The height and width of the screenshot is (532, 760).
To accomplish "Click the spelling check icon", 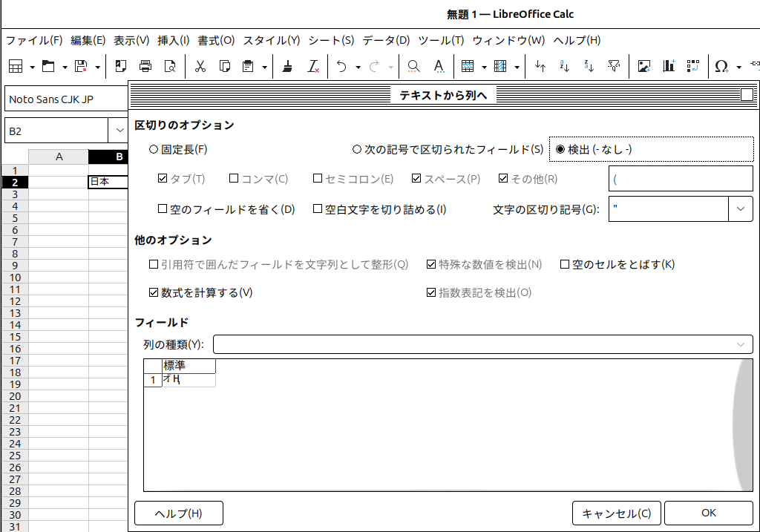I will click(439, 66).
